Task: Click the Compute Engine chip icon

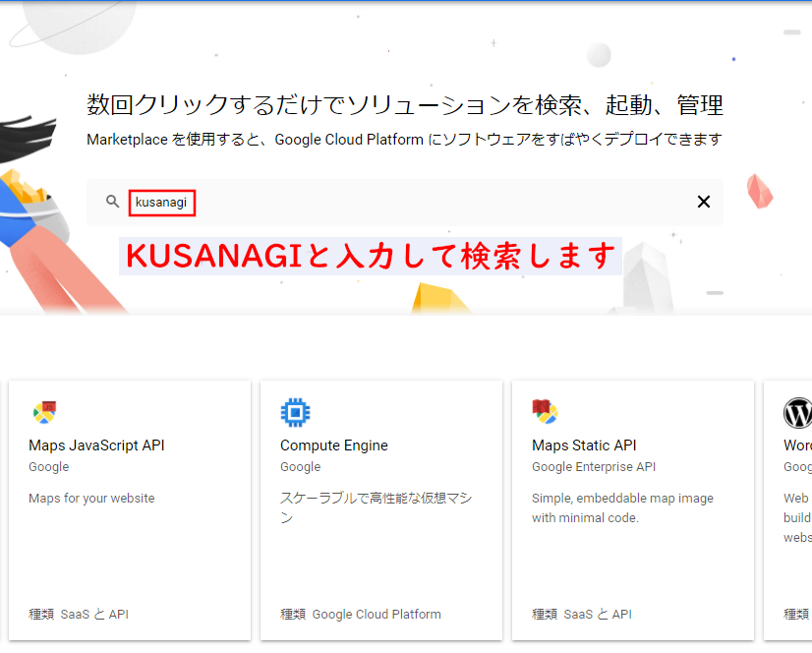Action: tap(295, 412)
